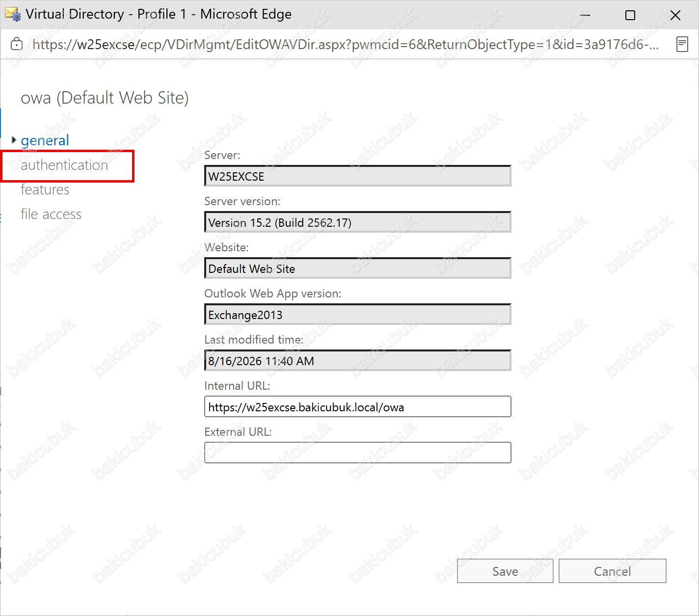Minimize the Virtual Directory window
699x616 pixels.
click(585, 15)
